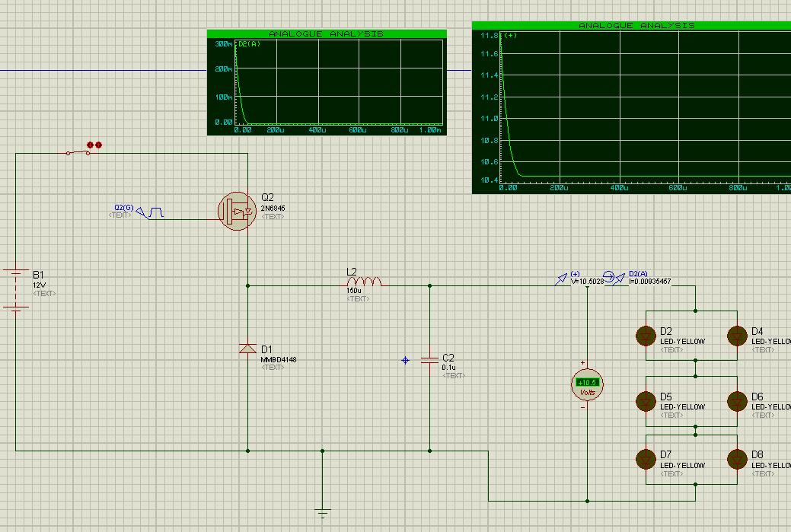Select the Q2 2N6845 MOSFET symbol

(x=237, y=212)
